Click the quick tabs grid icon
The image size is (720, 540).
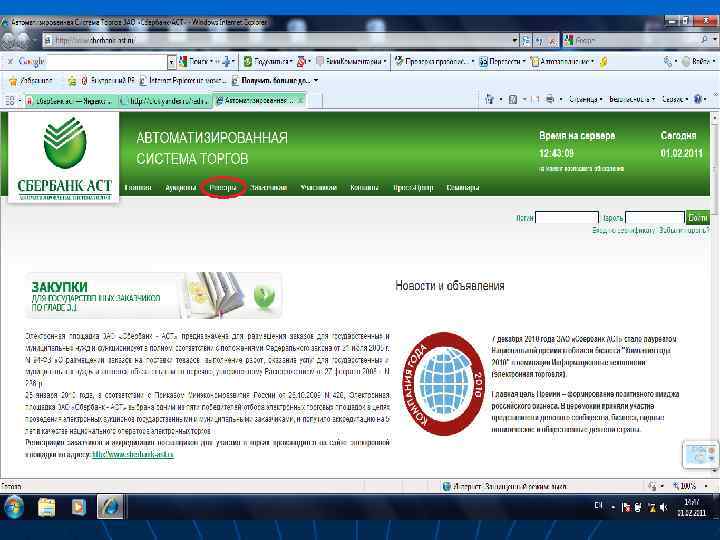[10, 100]
